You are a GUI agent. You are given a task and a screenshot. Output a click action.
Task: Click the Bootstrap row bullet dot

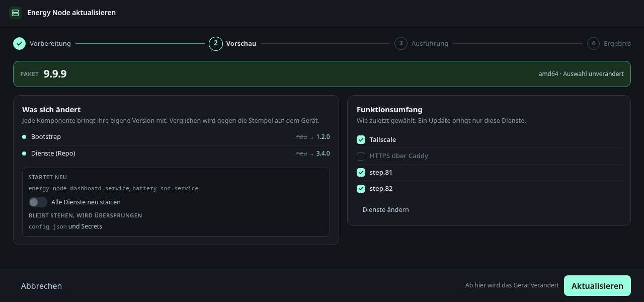click(24, 137)
